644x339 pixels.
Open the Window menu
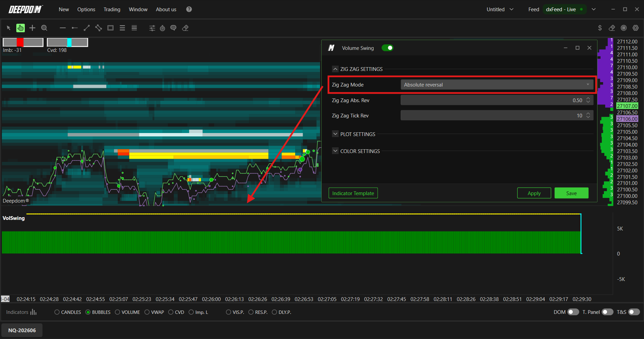(138, 10)
